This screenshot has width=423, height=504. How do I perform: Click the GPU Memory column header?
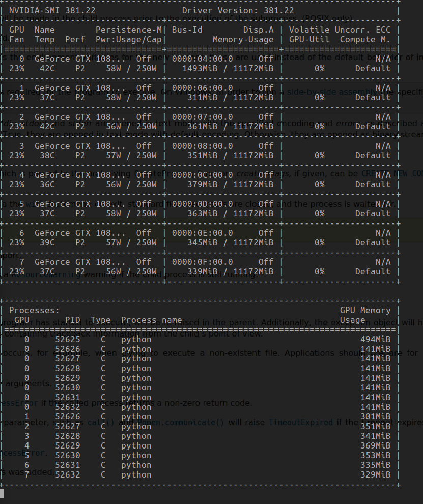[365, 311]
